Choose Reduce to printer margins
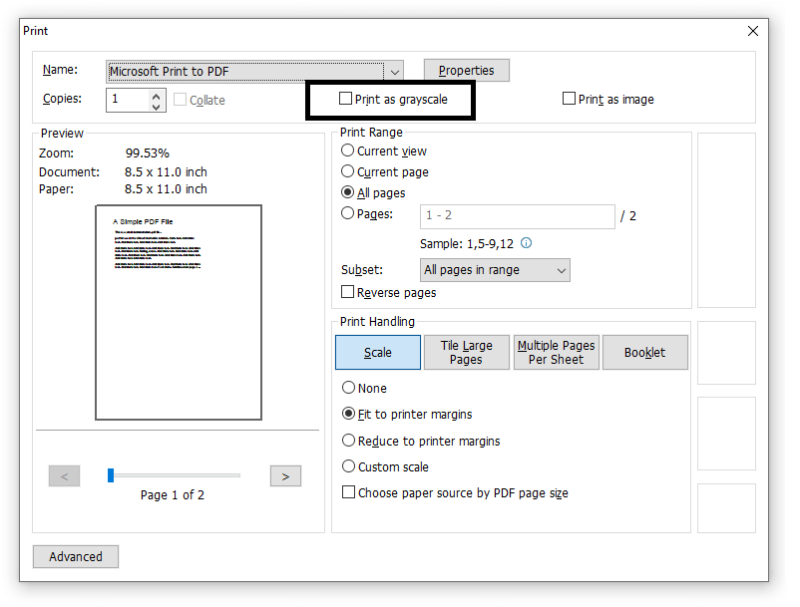 click(x=348, y=440)
